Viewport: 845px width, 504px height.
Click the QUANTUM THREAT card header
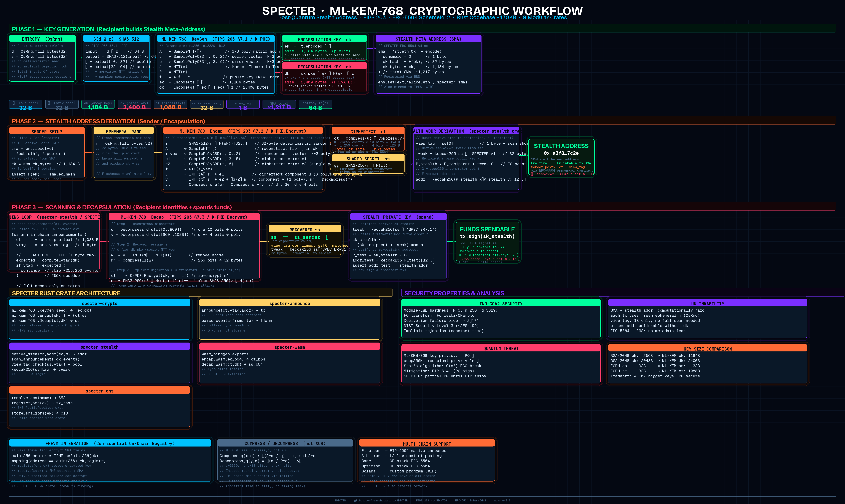(501, 348)
